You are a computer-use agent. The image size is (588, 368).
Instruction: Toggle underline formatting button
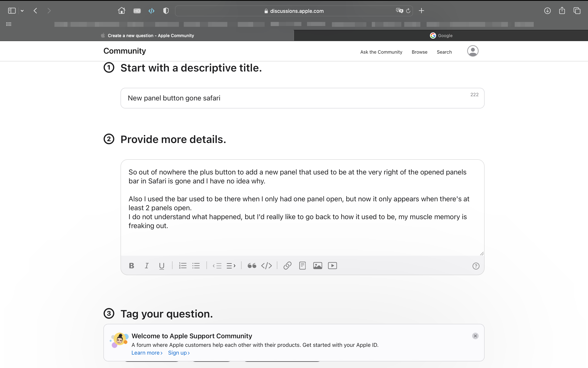[162, 266]
